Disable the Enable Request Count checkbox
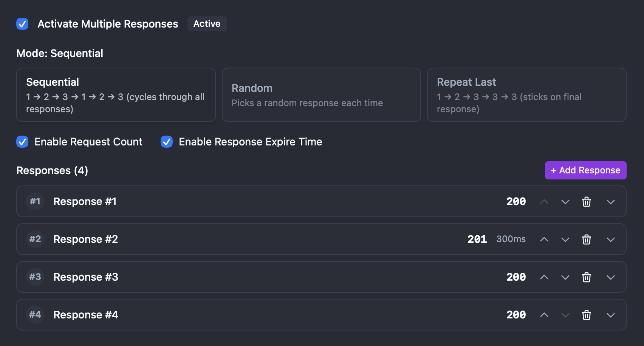The image size is (644, 346). pos(22,142)
